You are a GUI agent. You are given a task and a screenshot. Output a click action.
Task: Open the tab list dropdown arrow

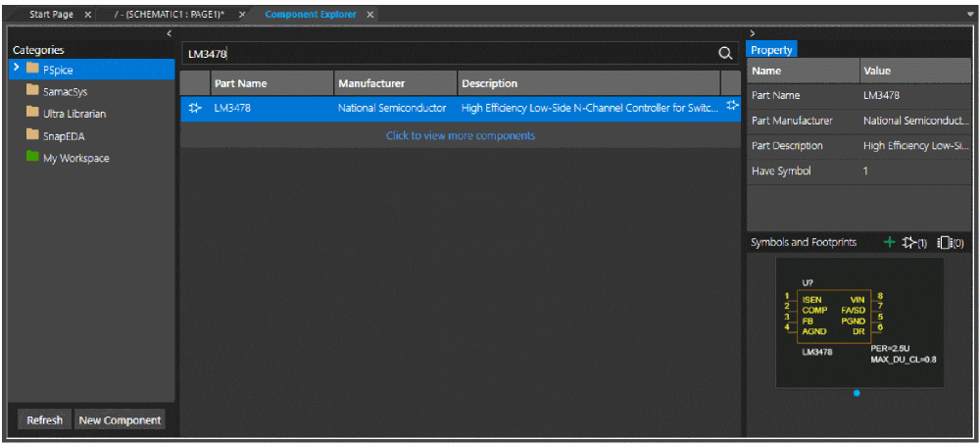969,13
